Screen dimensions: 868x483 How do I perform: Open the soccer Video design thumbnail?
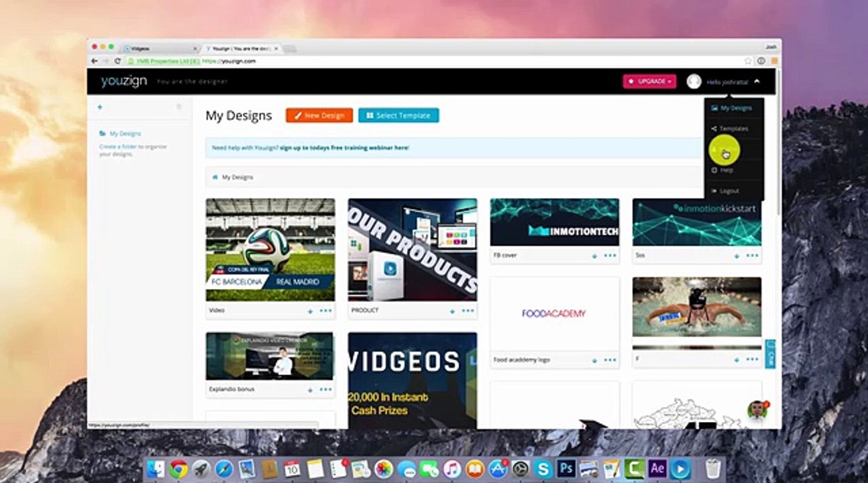(x=270, y=250)
